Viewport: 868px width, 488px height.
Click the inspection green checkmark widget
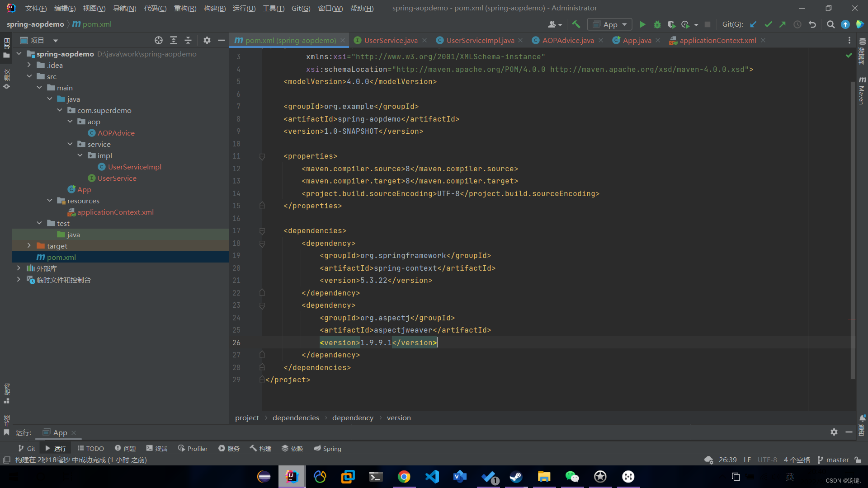(x=849, y=55)
